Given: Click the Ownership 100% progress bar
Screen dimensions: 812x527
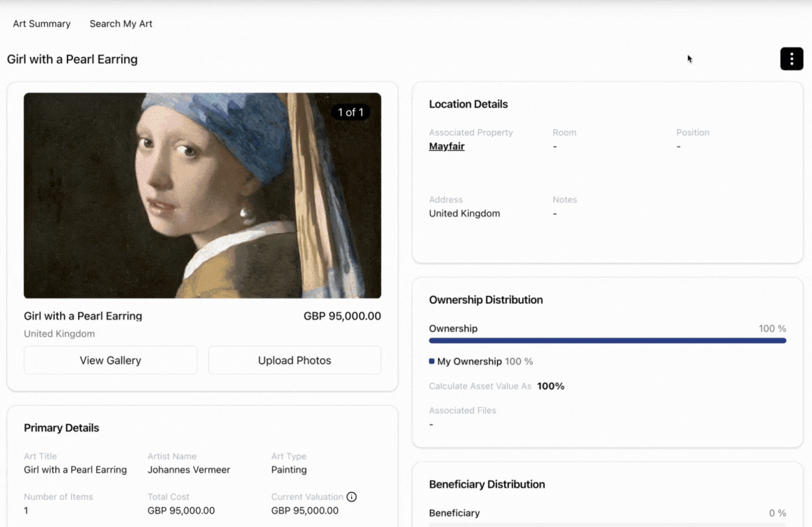Looking at the screenshot, I should [x=607, y=340].
